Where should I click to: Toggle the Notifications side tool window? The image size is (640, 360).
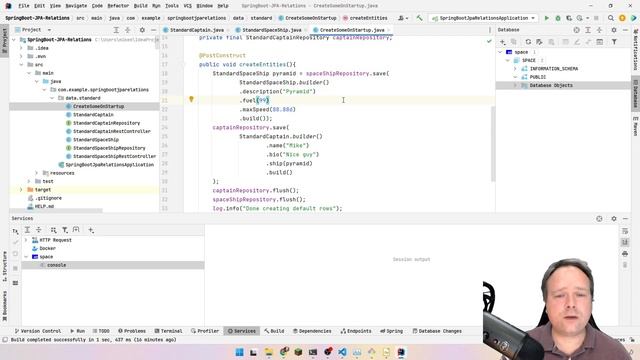point(636,49)
